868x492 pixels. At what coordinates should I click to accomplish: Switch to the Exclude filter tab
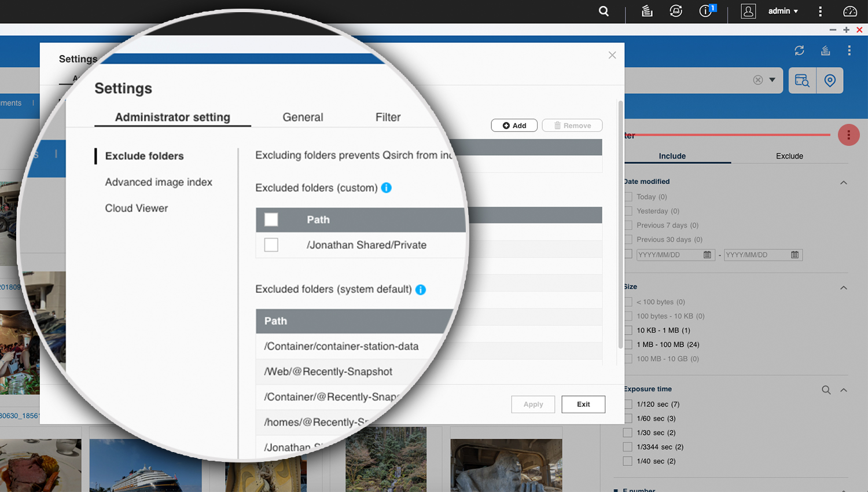pos(789,156)
